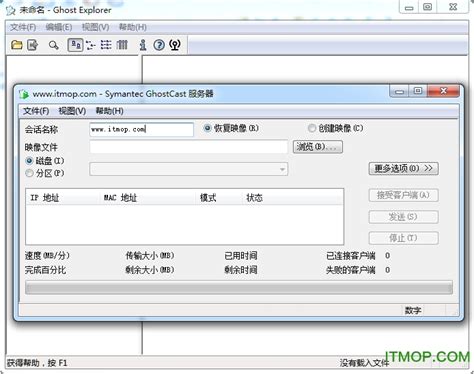Open 编辑(E) menu in Ghost Explorer
Viewport: 474px width, 374px height.
pyautogui.click(x=59, y=27)
